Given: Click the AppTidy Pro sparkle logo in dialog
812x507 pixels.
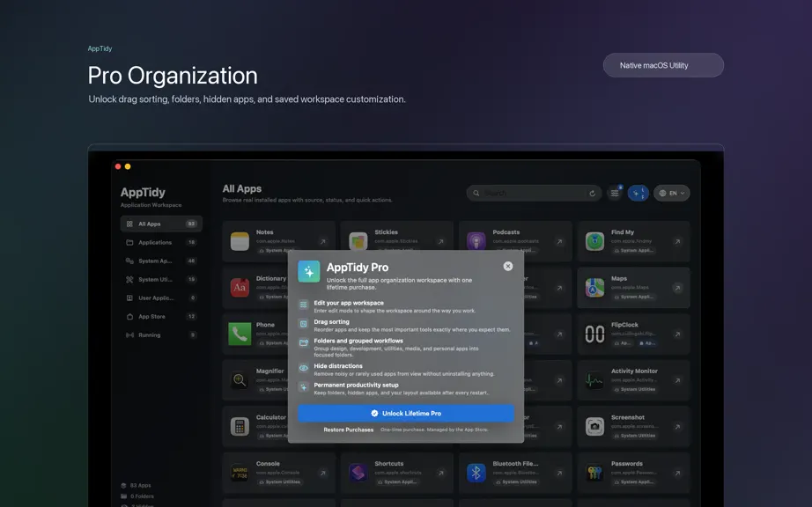Looking at the screenshot, I should tap(308, 272).
